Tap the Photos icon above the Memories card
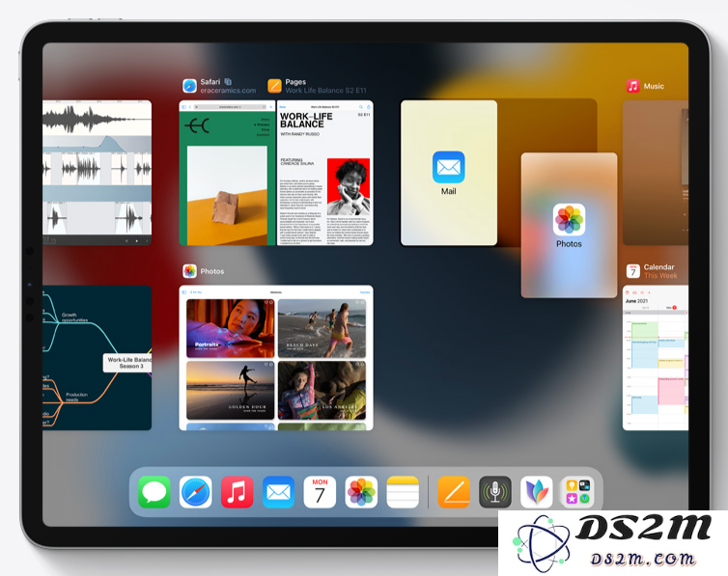This screenshot has width=728, height=576. [189, 271]
